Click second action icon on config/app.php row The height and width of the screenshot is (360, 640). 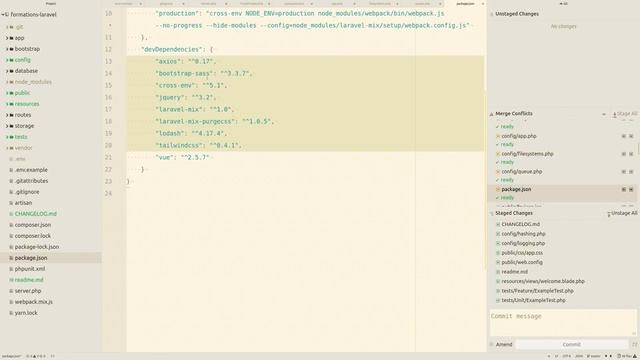click(631, 136)
